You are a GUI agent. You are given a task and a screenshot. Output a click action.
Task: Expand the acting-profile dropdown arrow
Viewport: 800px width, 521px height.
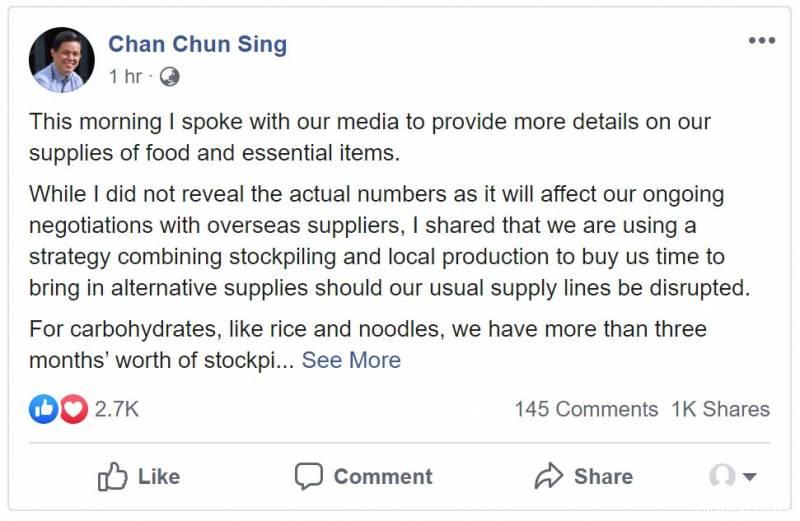[x=749, y=477]
